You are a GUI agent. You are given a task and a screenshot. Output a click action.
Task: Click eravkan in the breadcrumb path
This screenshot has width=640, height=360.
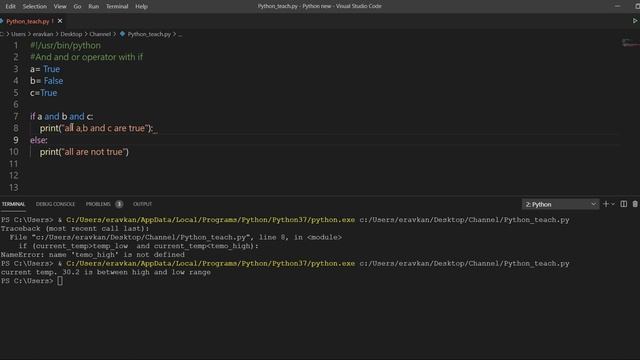click(43, 34)
